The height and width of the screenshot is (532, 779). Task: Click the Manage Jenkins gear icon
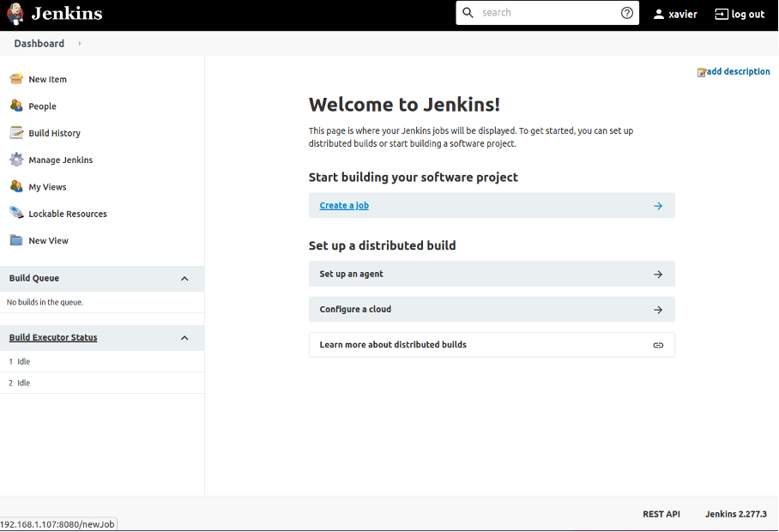pos(16,159)
